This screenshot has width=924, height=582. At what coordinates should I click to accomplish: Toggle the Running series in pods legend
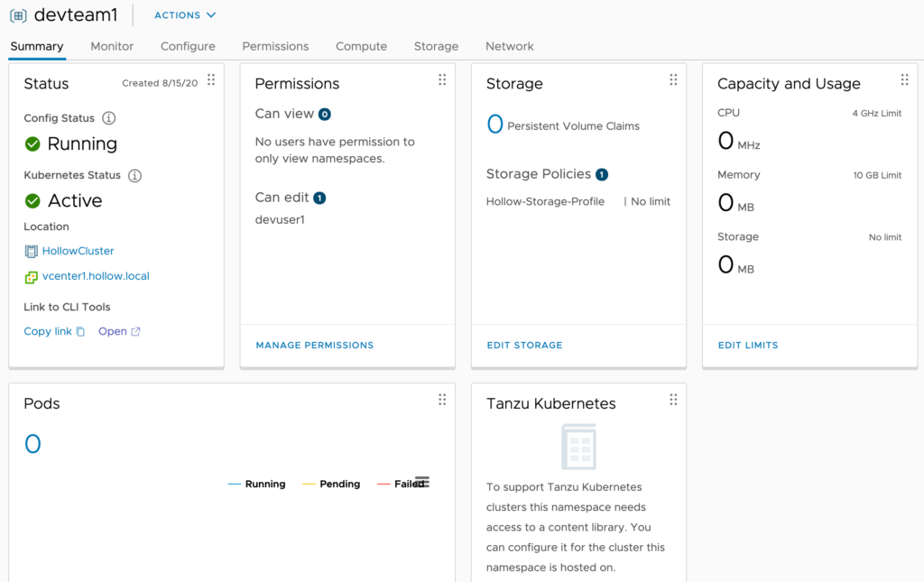pos(257,485)
